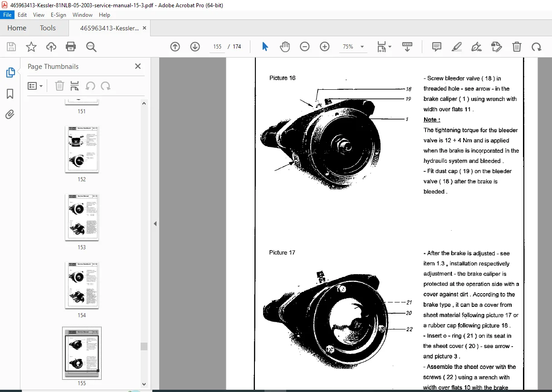Open thumbnails options dropdown menu

35,86
